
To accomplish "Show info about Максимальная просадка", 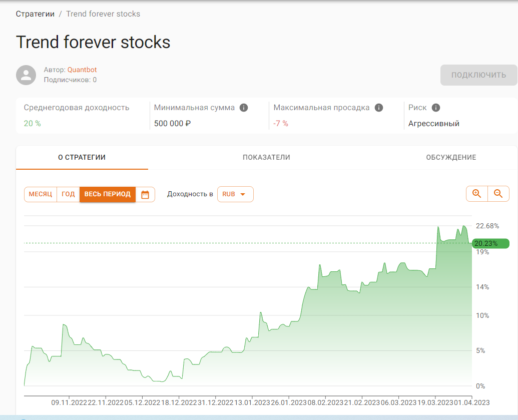I will [379, 108].
